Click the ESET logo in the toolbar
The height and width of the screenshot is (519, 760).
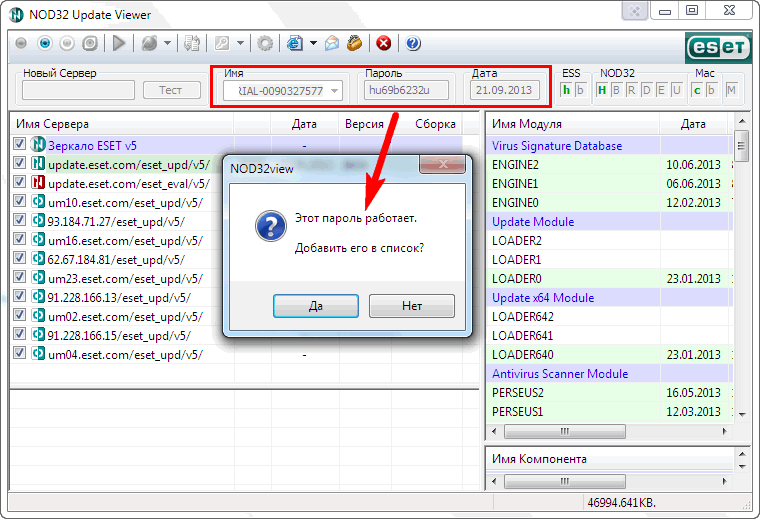(x=718, y=47)
